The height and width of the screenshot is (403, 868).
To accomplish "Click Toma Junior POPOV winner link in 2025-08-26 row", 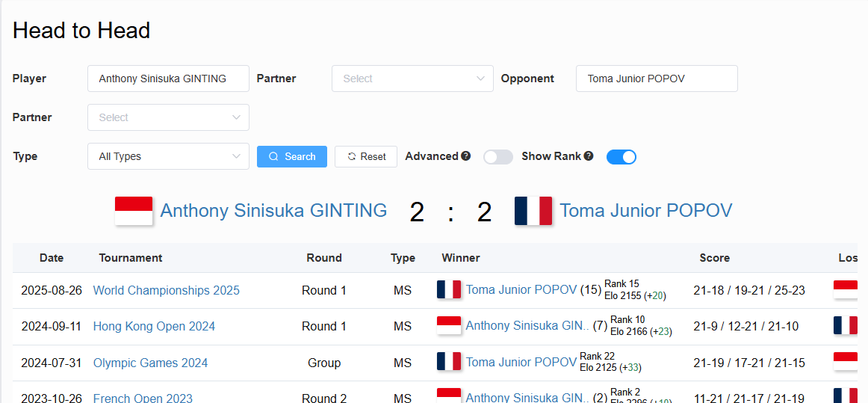I will click(521, 290).
